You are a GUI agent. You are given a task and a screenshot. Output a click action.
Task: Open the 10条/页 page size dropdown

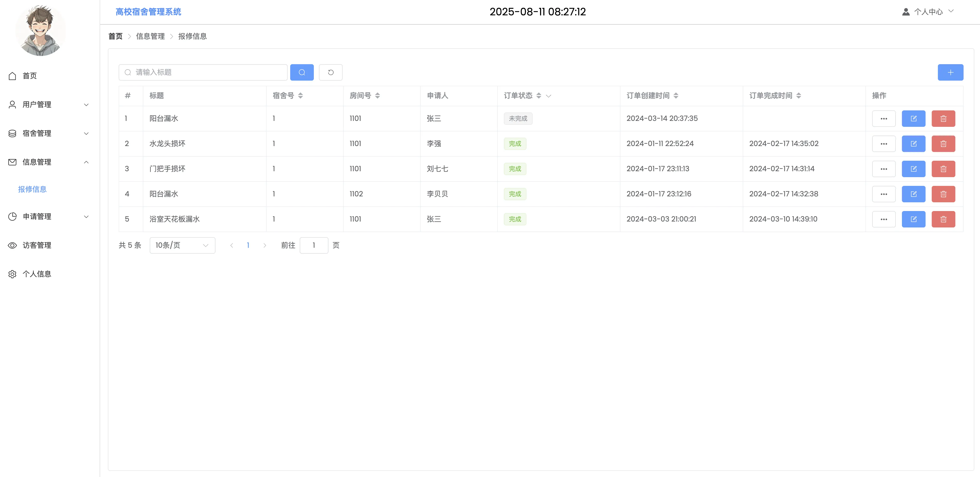point(182,245)
